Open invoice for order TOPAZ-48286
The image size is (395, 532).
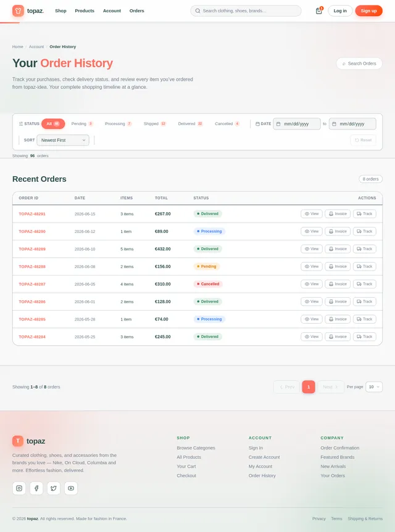pyautogui.click(x=338, y=301)
